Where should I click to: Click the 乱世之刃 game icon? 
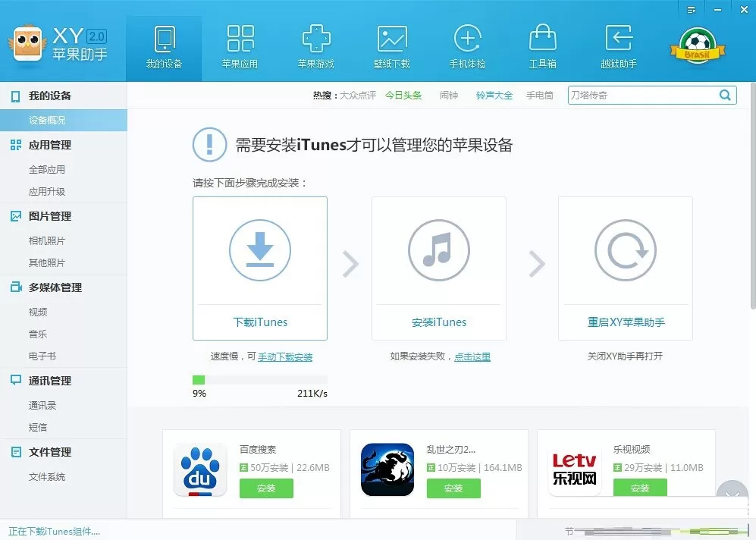(387, 469)
